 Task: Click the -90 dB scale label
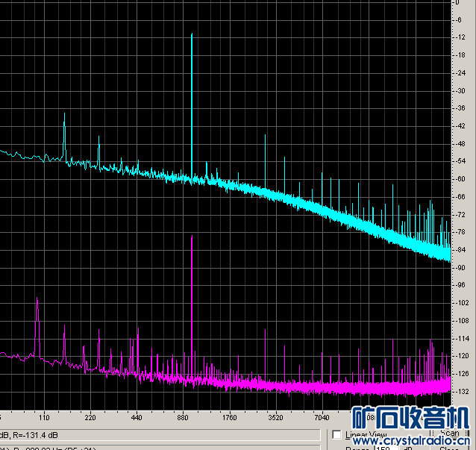point(460,267)
